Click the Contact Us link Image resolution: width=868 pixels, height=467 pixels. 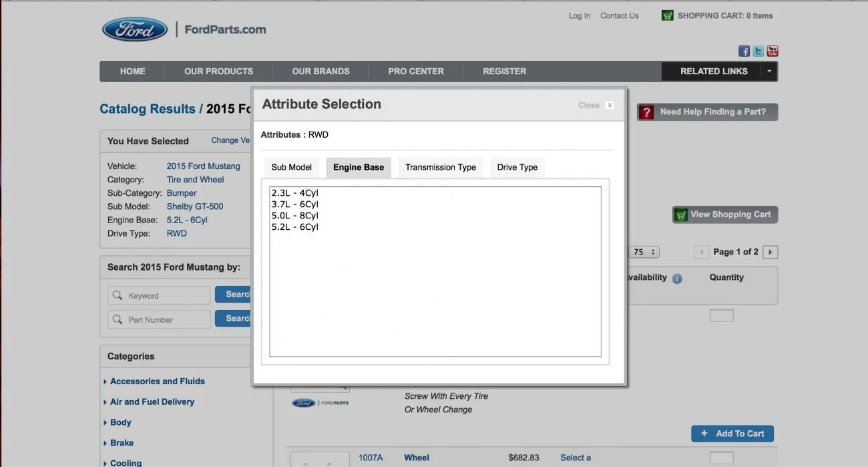620,16
